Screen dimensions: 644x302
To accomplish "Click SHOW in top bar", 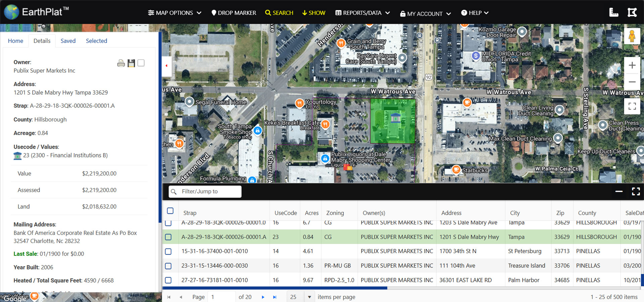I will 314,13.
